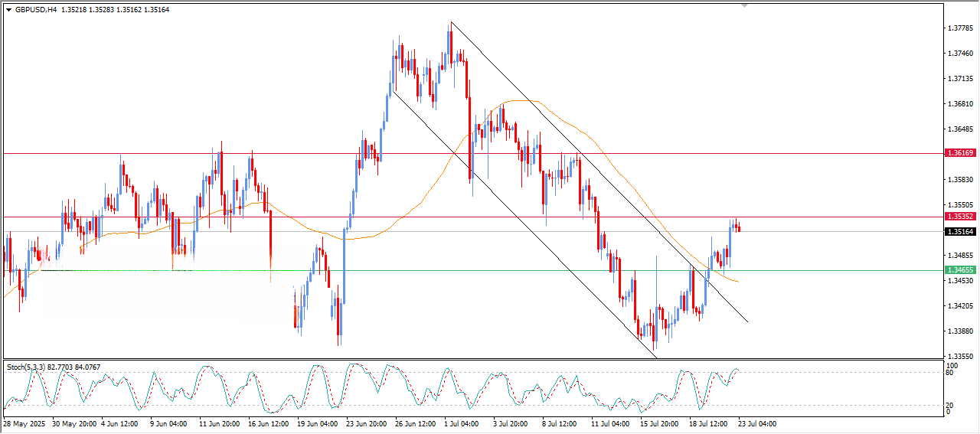Click the 1 Jul 04:00 time label
980x434 pixels.
pyautogui.click(x=460, y=423)
